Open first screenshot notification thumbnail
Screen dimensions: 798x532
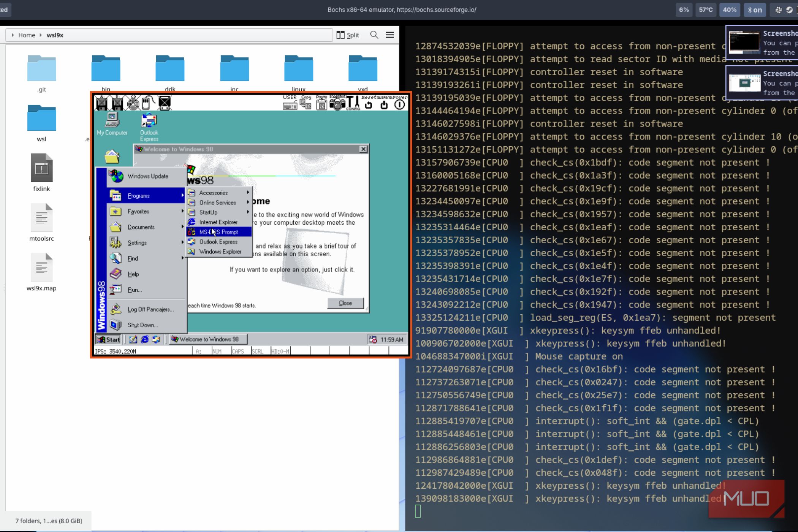click(744, 43)
